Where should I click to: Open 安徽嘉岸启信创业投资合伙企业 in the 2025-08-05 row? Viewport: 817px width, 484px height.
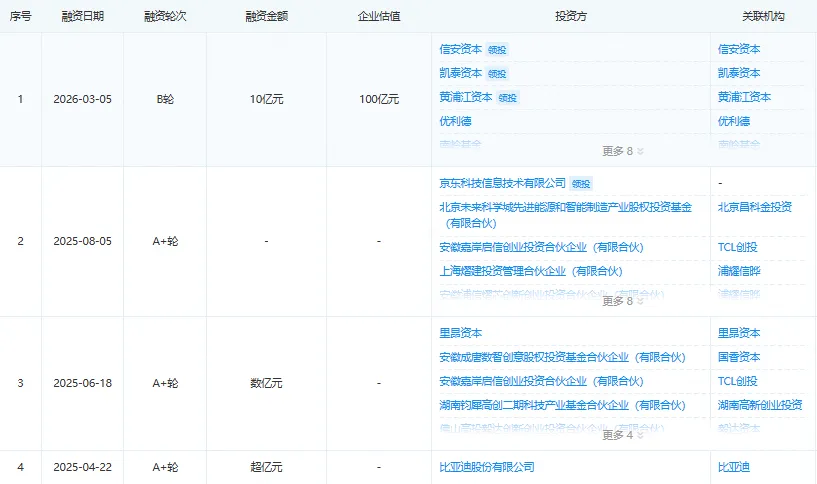pyautogui.click(x=541, y=247)
